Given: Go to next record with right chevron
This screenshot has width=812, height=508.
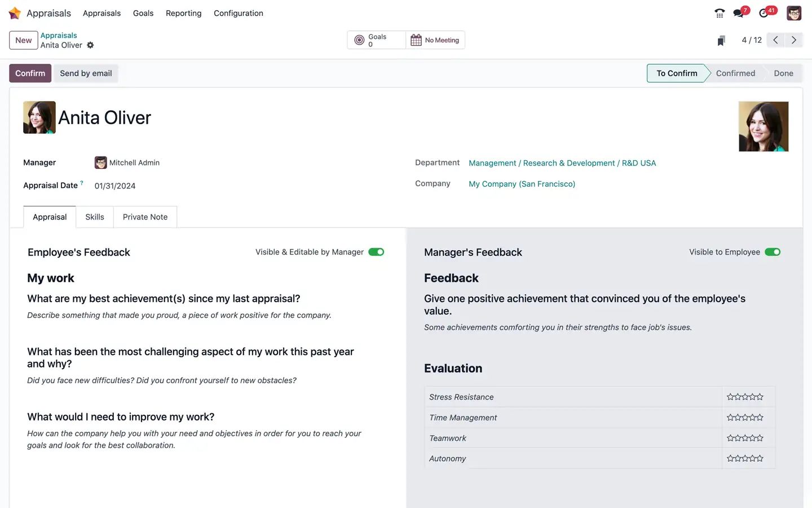Looking at the screenshot, I should [793, 40].
